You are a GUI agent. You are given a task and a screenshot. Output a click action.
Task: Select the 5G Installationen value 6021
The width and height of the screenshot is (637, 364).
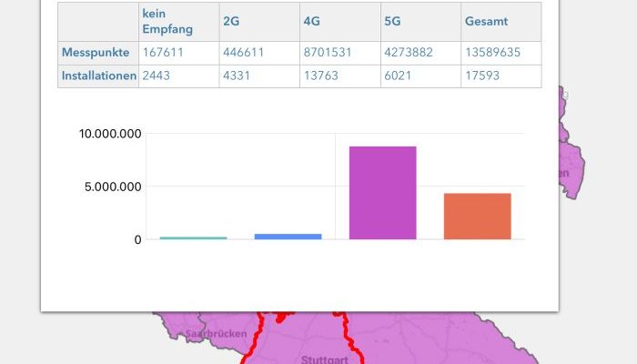(399, 76)
